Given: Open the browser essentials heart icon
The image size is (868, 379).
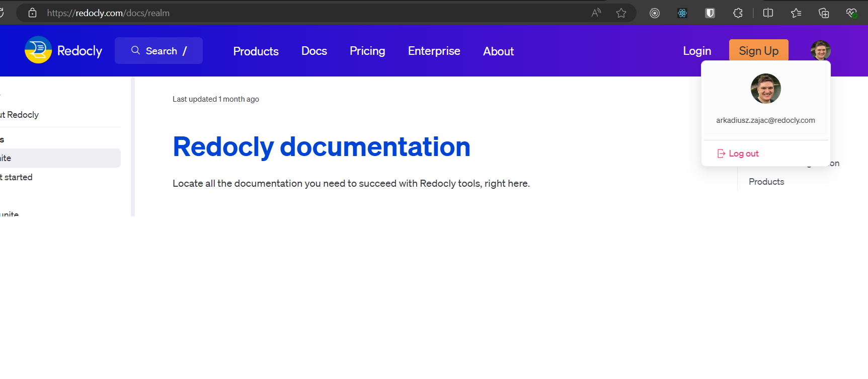Looking at the screenshot, I should [x=851, y=13].
